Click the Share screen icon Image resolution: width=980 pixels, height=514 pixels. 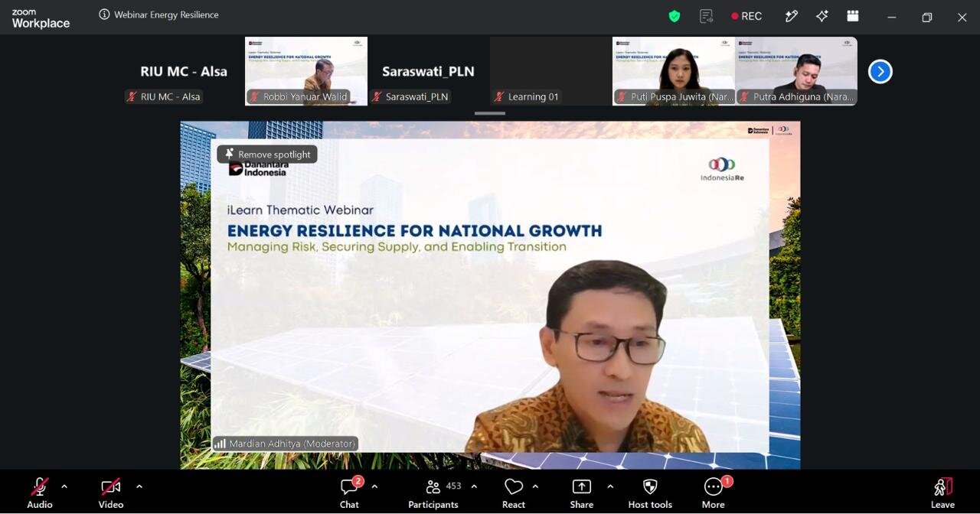582,493
